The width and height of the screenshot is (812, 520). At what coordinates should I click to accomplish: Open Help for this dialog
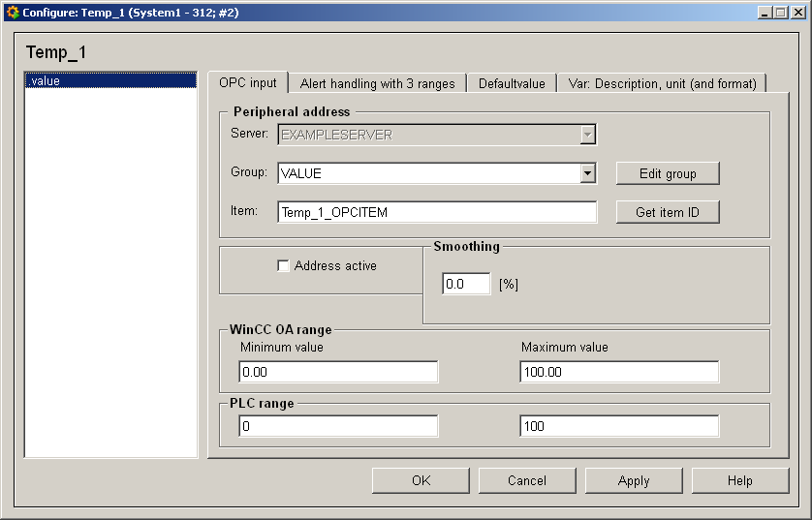click(x=740, y=480)
